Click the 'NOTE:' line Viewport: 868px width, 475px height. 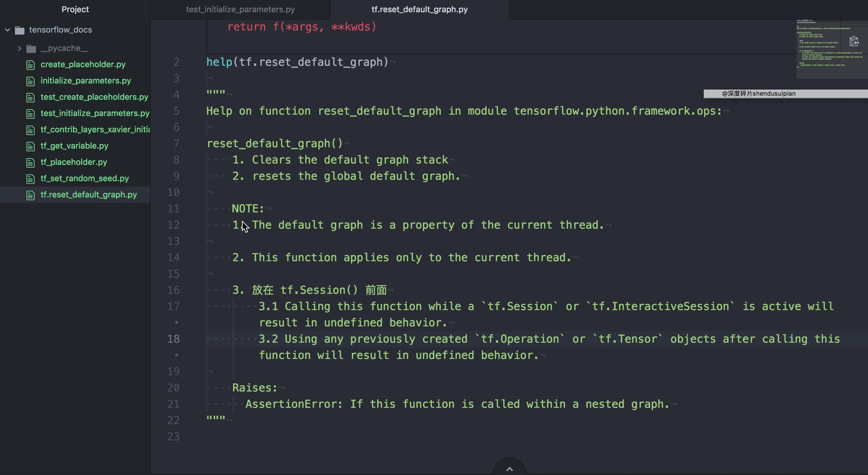pos(248,209)
